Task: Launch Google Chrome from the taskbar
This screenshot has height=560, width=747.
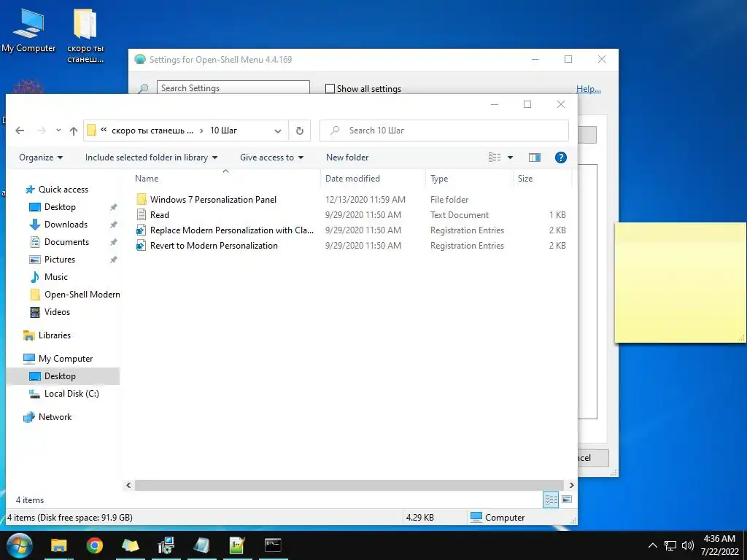Action: click(x=94, y=545)
